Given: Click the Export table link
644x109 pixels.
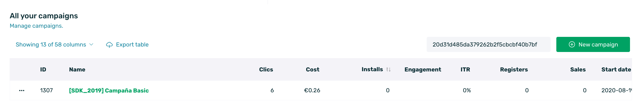Looking at the screenshot, I should point(132,44).
